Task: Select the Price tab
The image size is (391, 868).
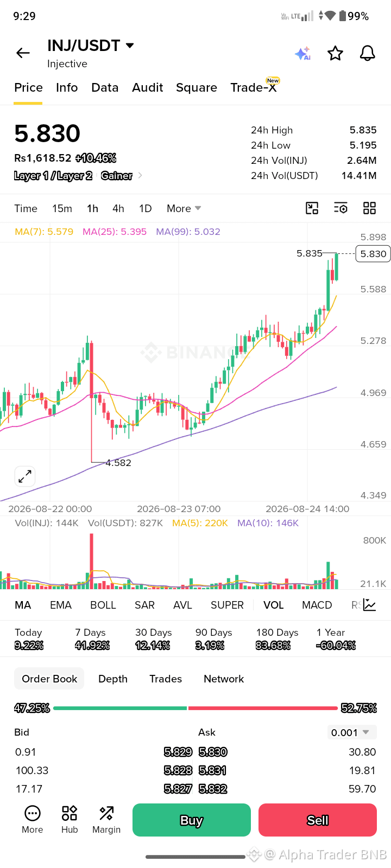Action: click(28, 87)
